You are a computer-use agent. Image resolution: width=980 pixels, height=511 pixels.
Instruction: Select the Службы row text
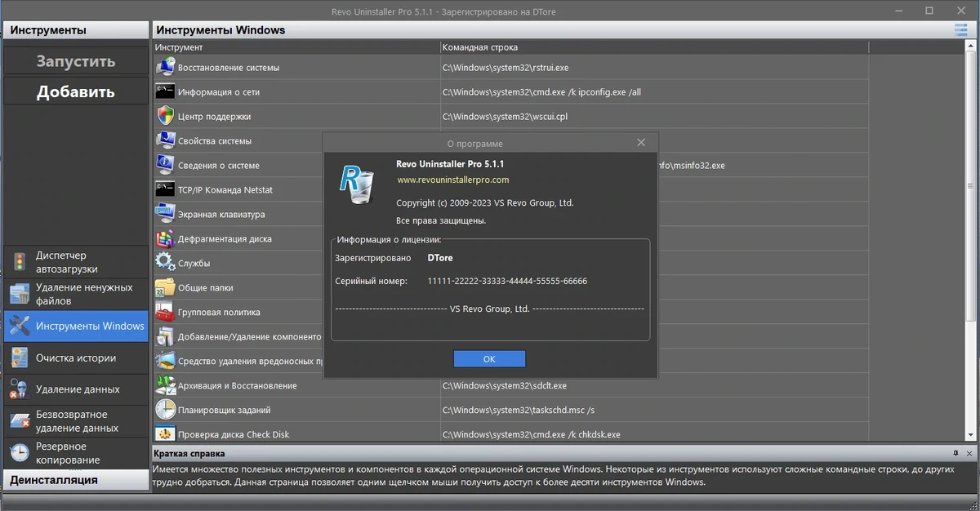pyautogui.click(x=194, y=263)
